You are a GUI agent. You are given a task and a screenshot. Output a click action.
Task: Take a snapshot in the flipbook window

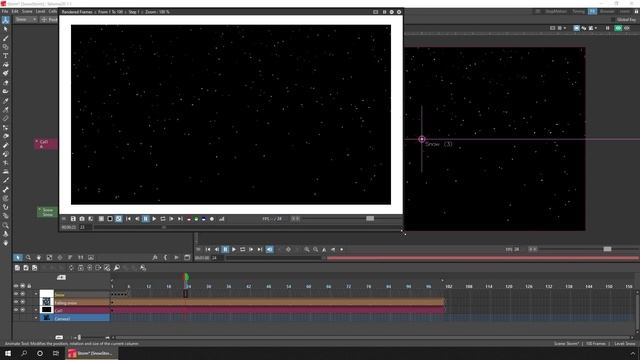click(82, 219)
